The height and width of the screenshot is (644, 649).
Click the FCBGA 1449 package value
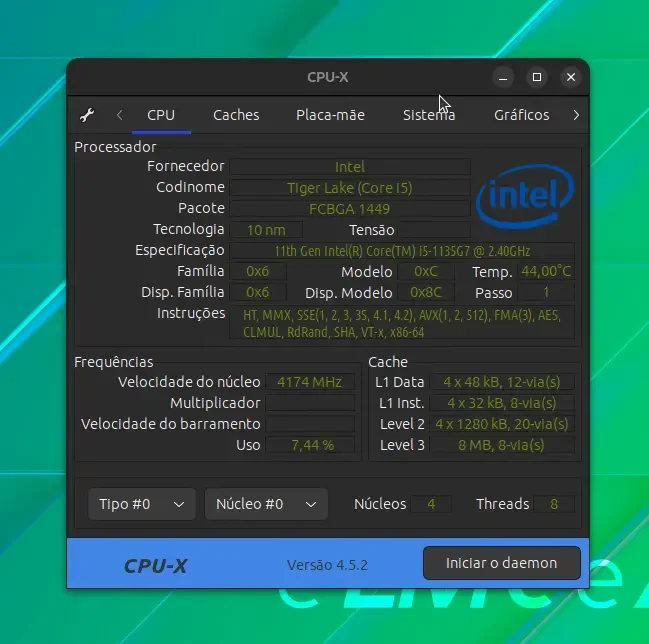350,209
